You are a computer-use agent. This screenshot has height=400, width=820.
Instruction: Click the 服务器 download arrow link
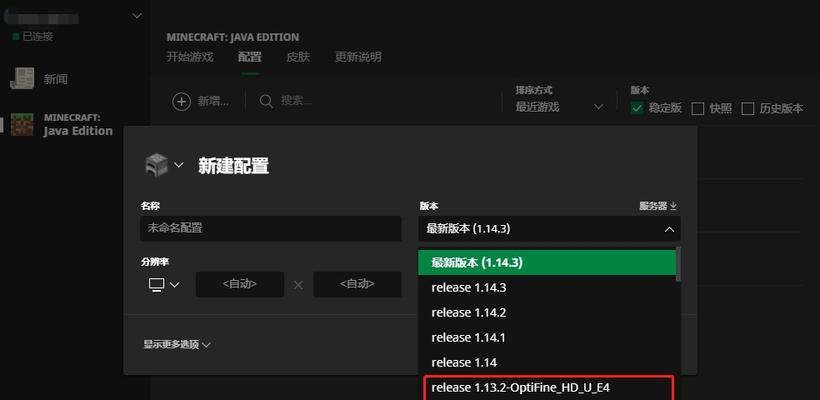click(658, 206)
